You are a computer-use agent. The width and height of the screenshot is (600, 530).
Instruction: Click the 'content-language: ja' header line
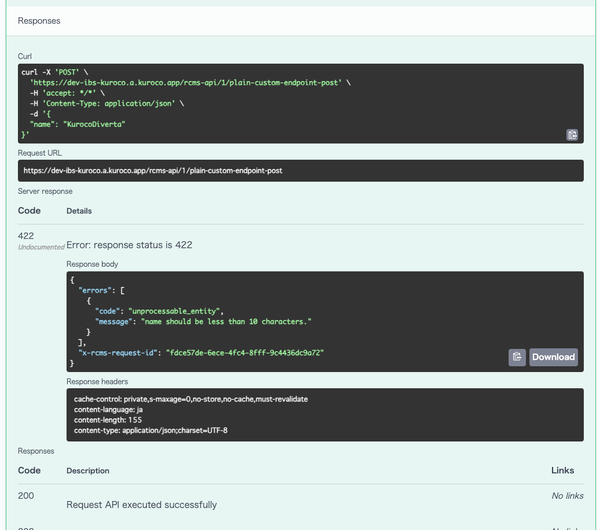108,409
